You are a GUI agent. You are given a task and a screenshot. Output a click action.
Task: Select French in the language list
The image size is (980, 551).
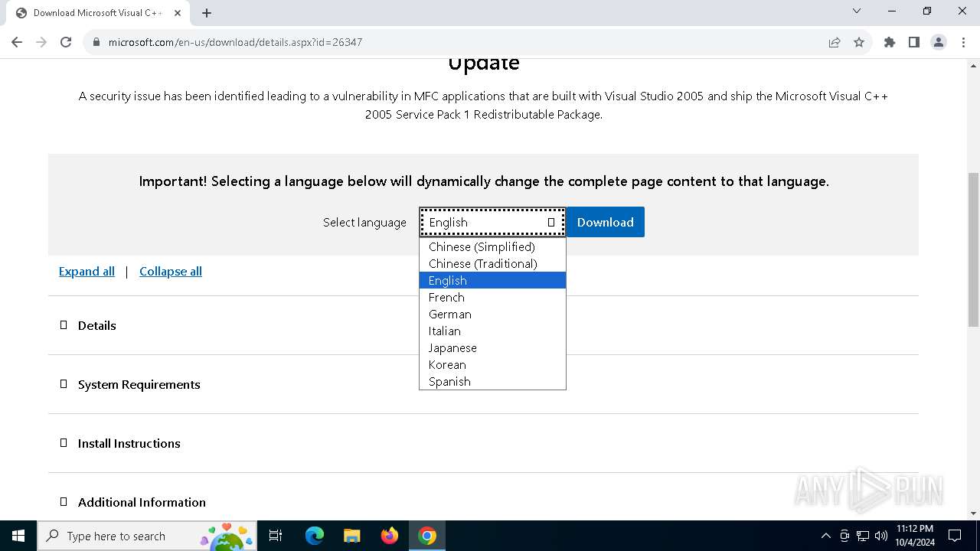point(492,297)
